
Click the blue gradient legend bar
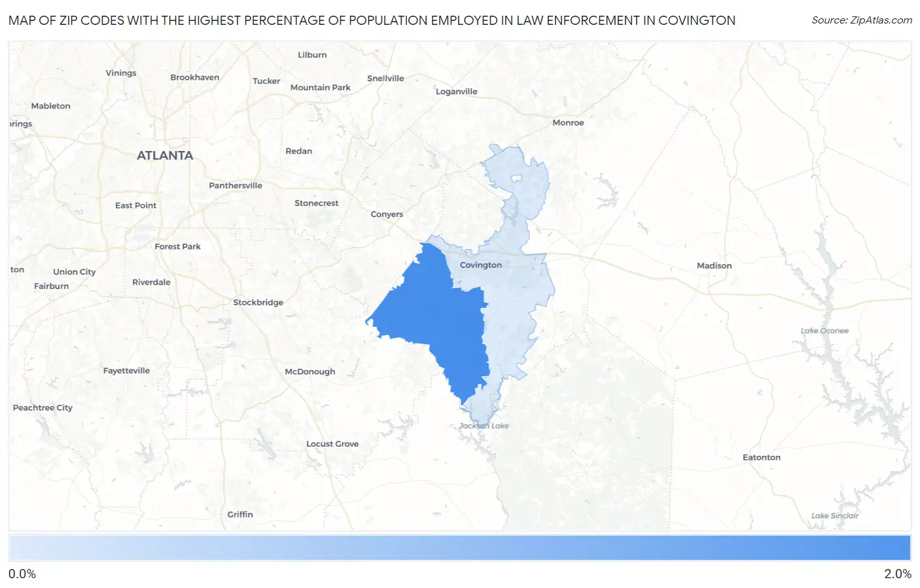(459, 548)
